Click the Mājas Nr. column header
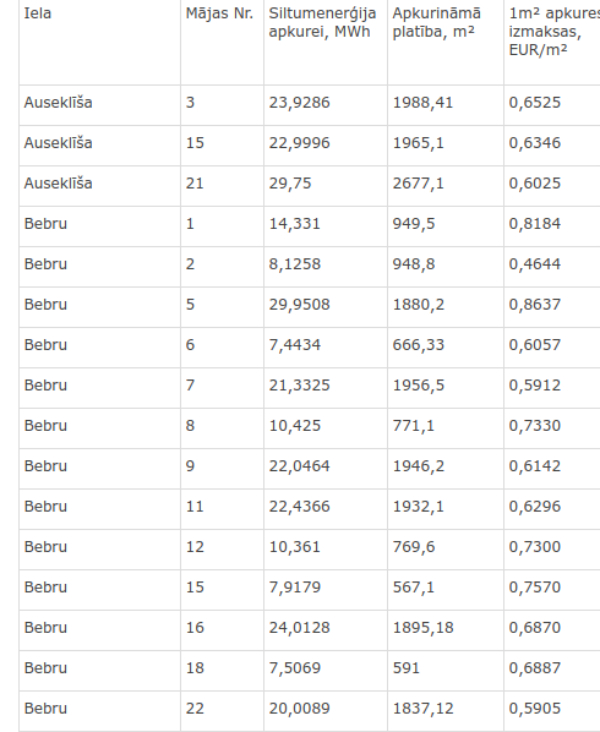600x732 pixels. click(222, 42)
